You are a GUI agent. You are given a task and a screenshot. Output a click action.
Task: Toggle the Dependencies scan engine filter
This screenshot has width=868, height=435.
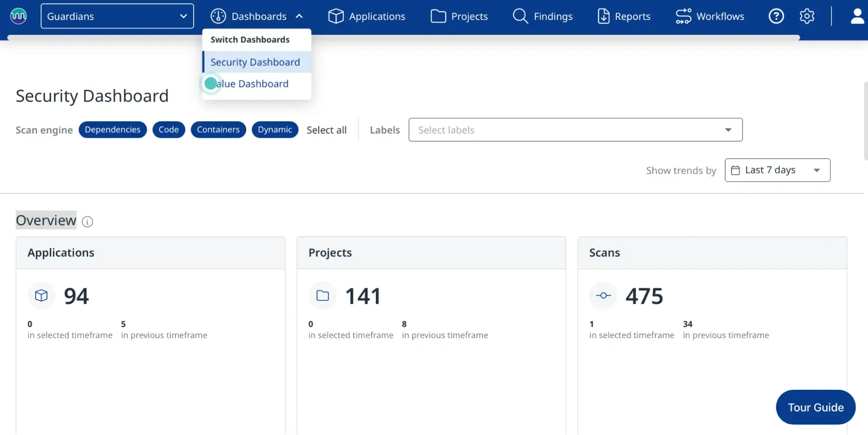point(112,130)
